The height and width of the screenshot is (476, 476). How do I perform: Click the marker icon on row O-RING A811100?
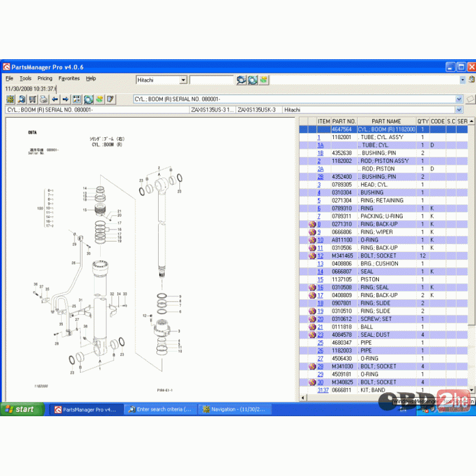(x=312, y=240)
